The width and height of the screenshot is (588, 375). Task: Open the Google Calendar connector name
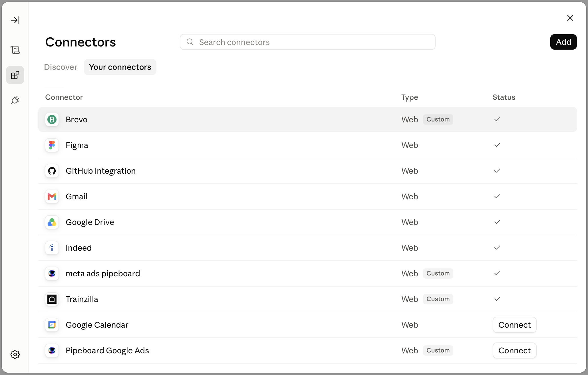[97, 325]
